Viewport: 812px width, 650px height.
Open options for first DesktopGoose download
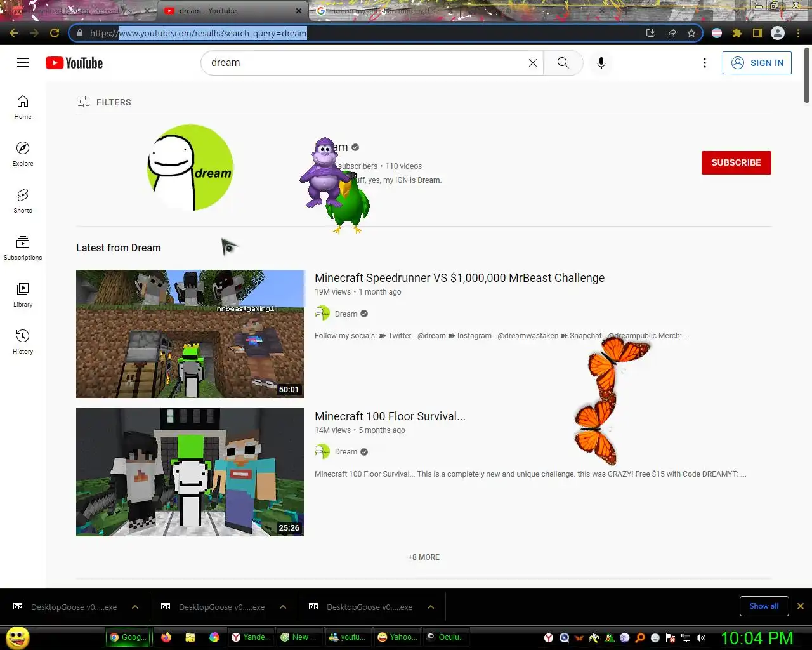pos(135,607)
